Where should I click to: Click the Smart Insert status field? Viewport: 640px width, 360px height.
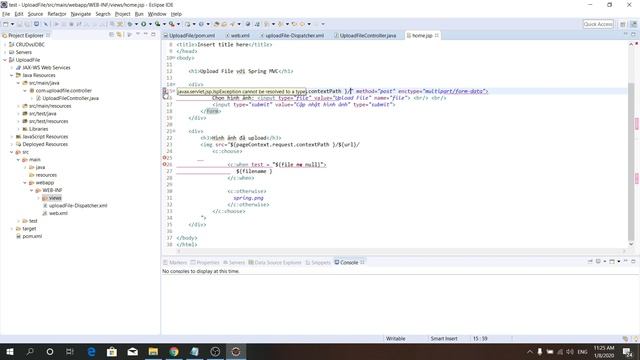coord(444,338)
